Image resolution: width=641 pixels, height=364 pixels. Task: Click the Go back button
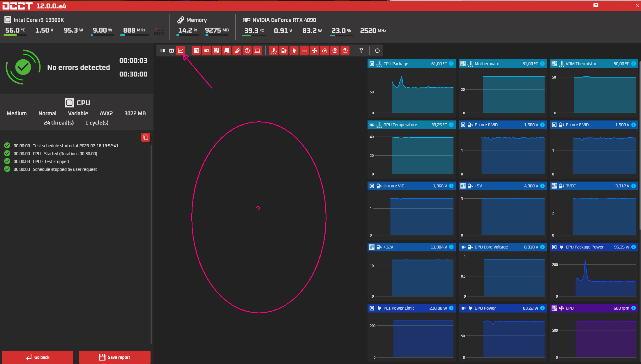tap(38, 357)
